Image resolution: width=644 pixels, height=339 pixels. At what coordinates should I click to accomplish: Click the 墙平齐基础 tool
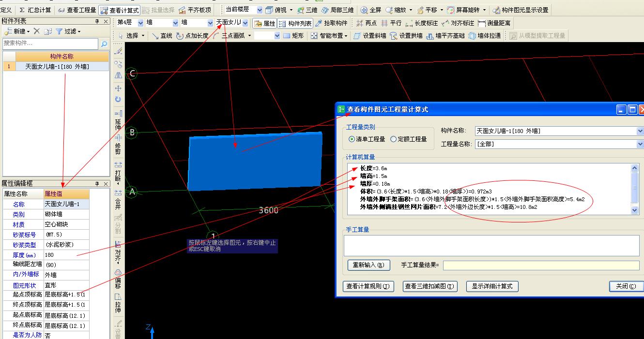[x=445, y=36]
